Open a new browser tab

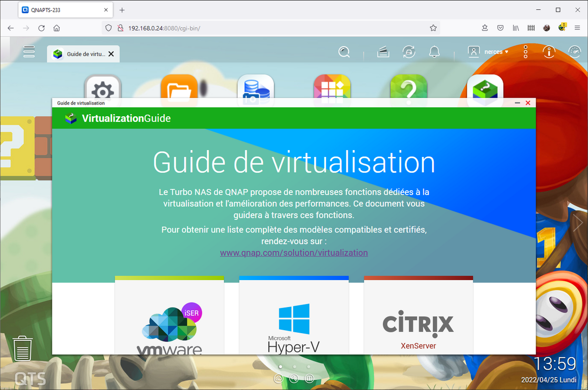(122, 10)
